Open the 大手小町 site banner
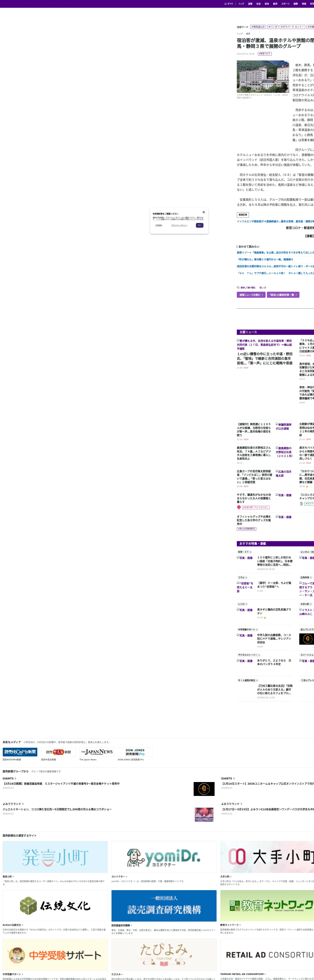 coord(267,857)
